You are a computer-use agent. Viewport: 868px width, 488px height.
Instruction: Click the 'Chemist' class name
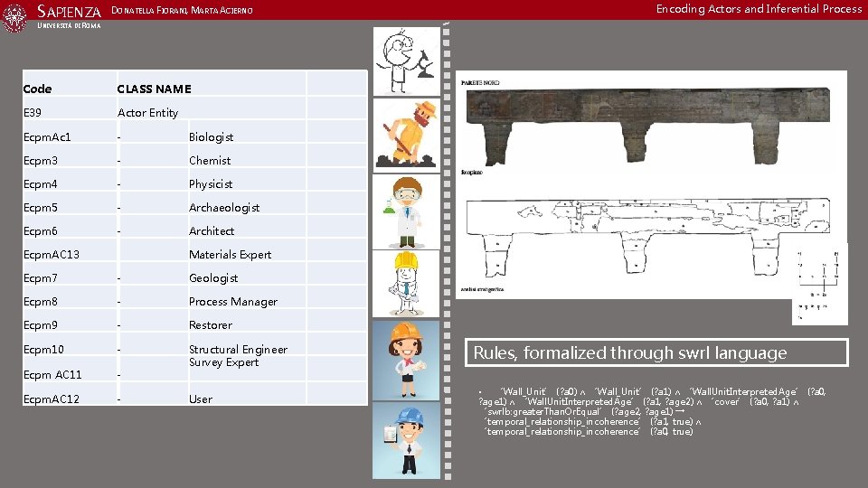(210, 161)
